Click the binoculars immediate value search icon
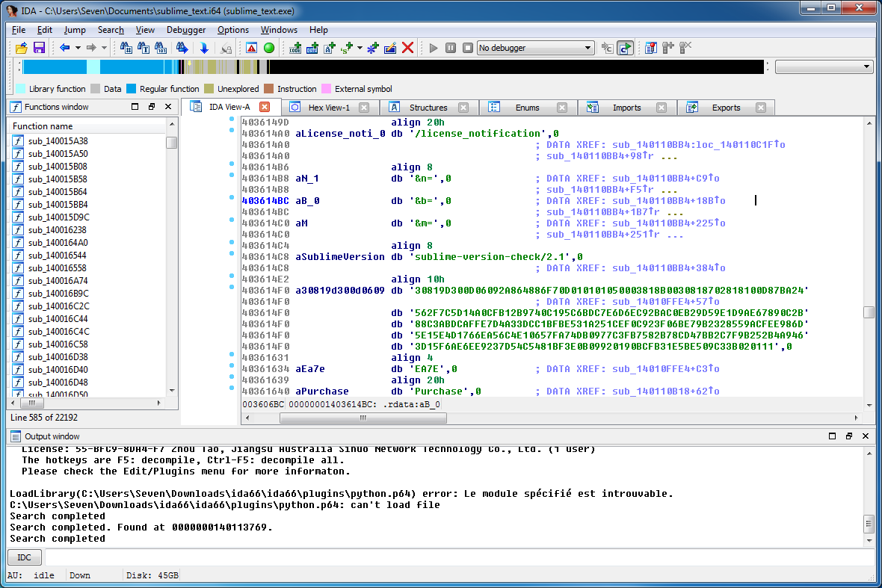The height and width of the screenshot is (588, 882). pos(126,48)
